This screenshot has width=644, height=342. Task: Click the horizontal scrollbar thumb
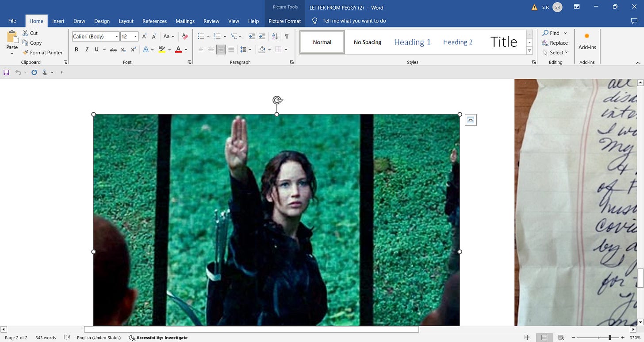[251, 329]
